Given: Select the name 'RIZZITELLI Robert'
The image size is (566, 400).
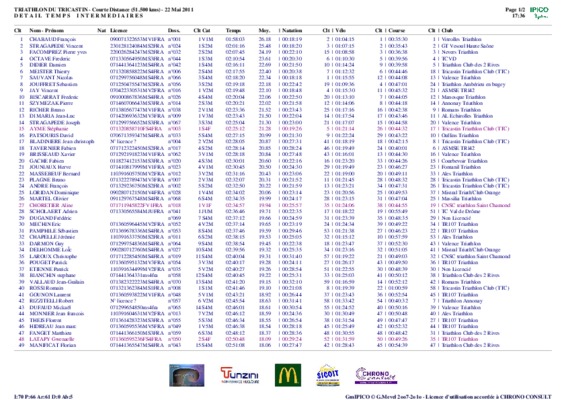Looking at the screenshot, I should click(x=51, y=301).
